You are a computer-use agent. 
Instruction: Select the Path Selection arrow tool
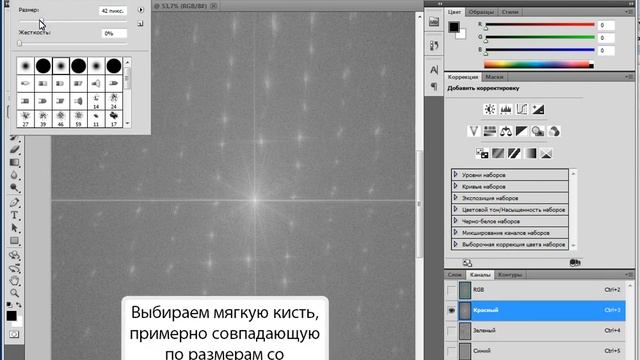pyautogui.click(x=15, y=228)
